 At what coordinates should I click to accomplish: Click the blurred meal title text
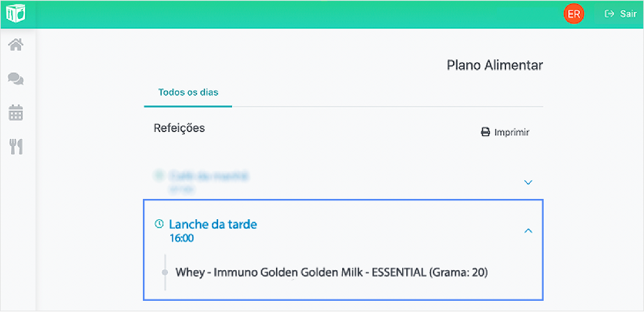tap(208, 176)
